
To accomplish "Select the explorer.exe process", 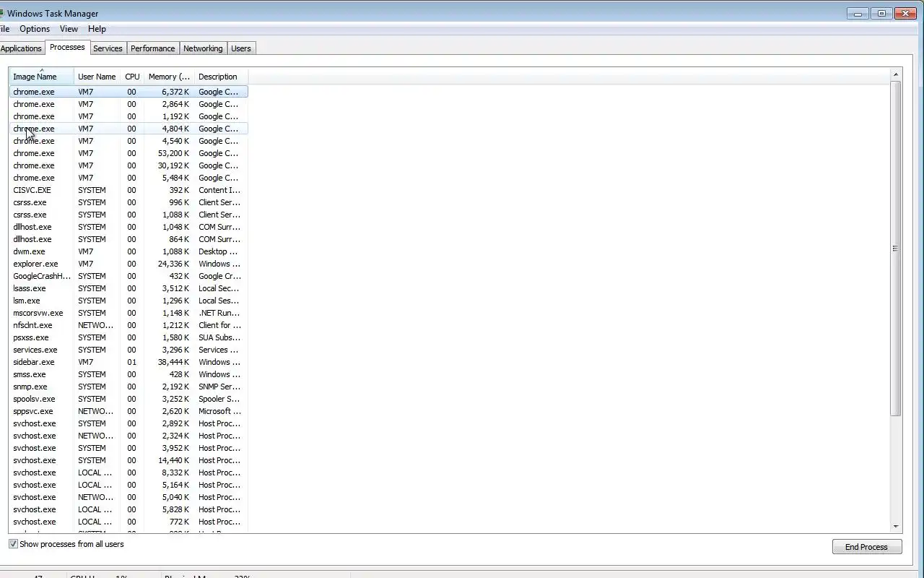I will 128,264.
